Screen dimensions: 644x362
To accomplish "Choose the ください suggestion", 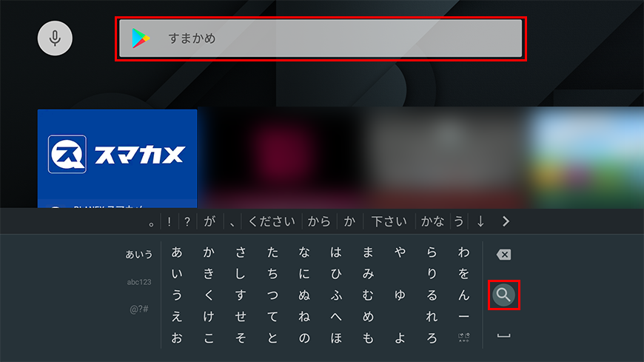I will (x=272, y=221).
